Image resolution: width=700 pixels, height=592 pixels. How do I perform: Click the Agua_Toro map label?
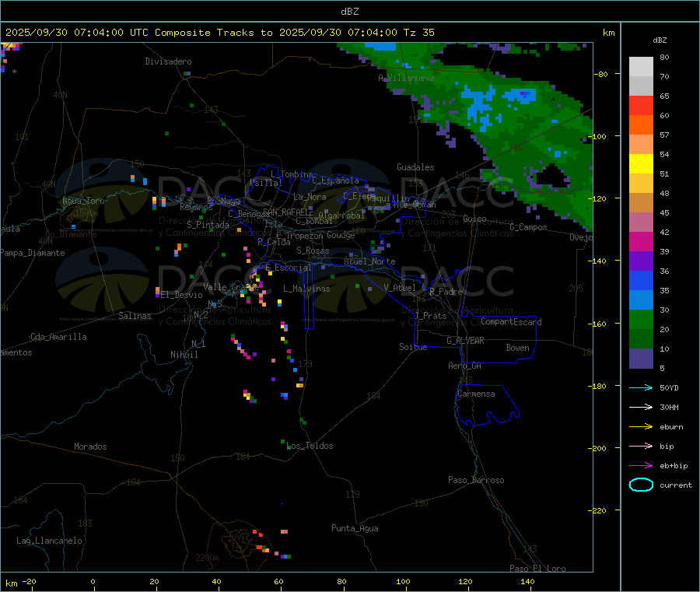point(83,201)
